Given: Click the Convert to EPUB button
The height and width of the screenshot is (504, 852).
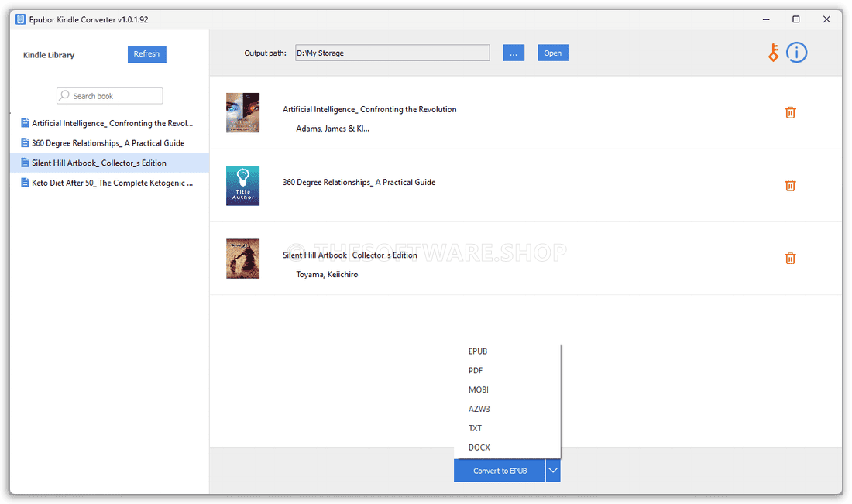Looking at the screenshot, I should (500, 471).
